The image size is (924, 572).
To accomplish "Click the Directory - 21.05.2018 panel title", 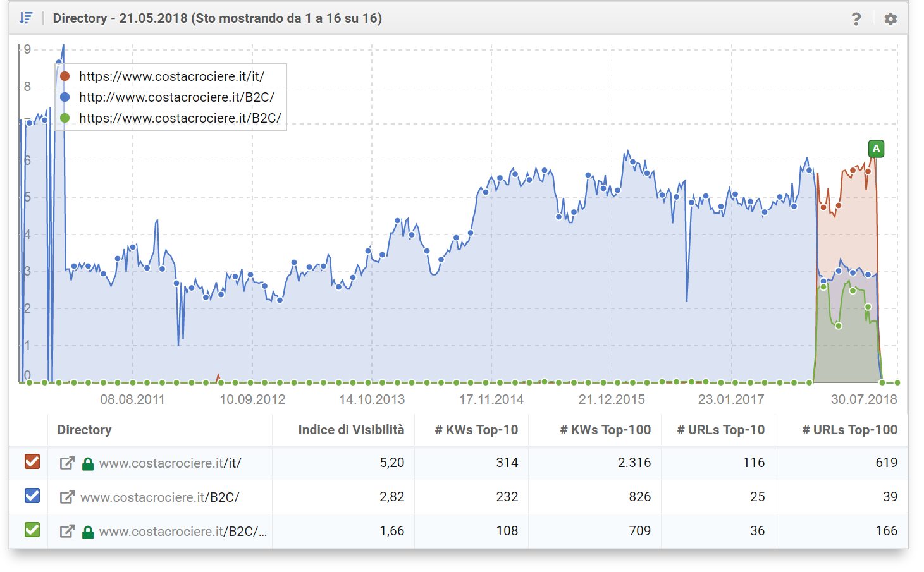I will [217, 18].
